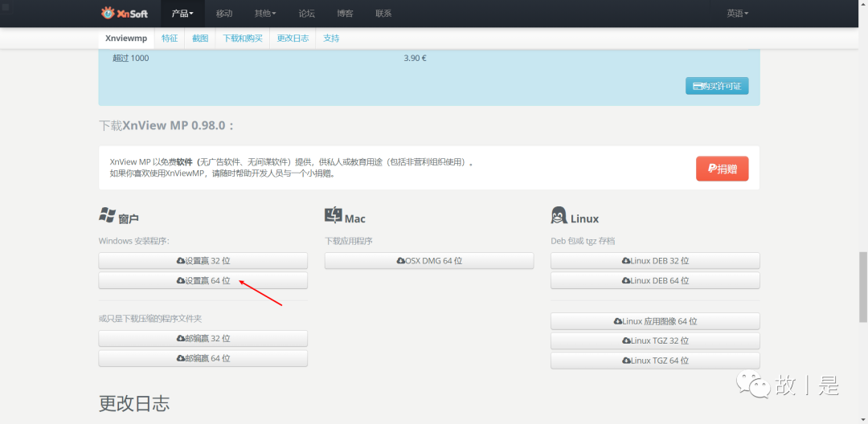
Task: Click the Linux penguin icon
Action: point(559,215)
